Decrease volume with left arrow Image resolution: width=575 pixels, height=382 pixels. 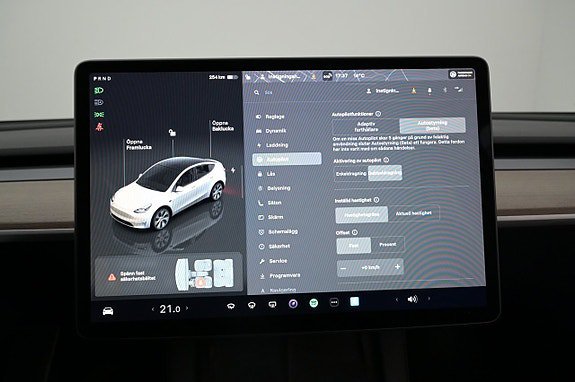coord(396,300)
